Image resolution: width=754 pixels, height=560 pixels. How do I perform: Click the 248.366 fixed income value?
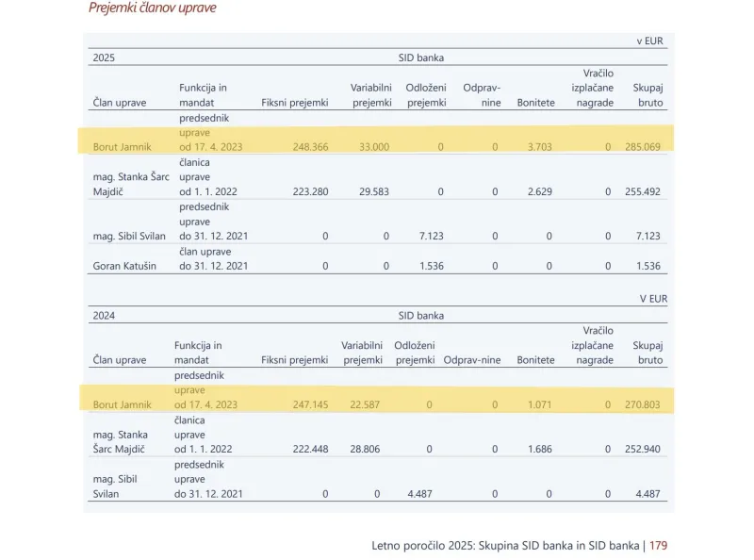tap(311, 147)
